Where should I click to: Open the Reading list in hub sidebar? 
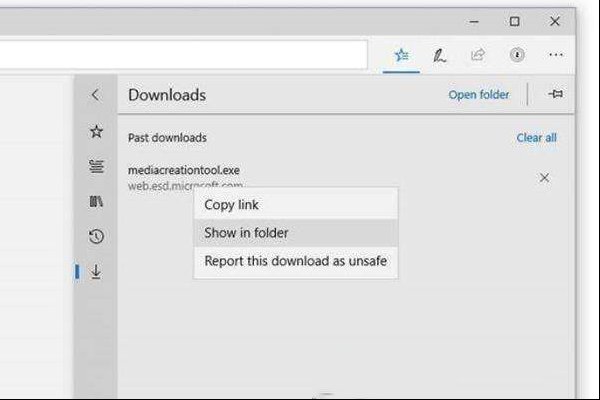point(96,166)
